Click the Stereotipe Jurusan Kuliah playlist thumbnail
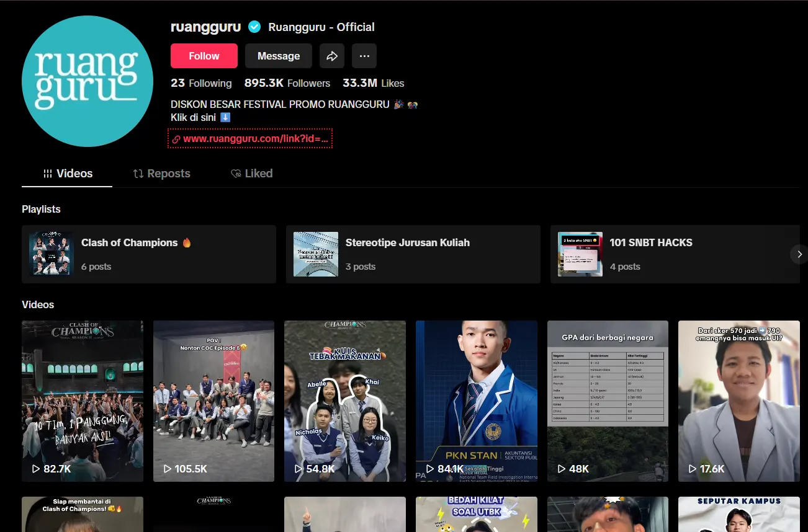Image resolution: width=808 pixels, height=532 pixels. (316, 254)
